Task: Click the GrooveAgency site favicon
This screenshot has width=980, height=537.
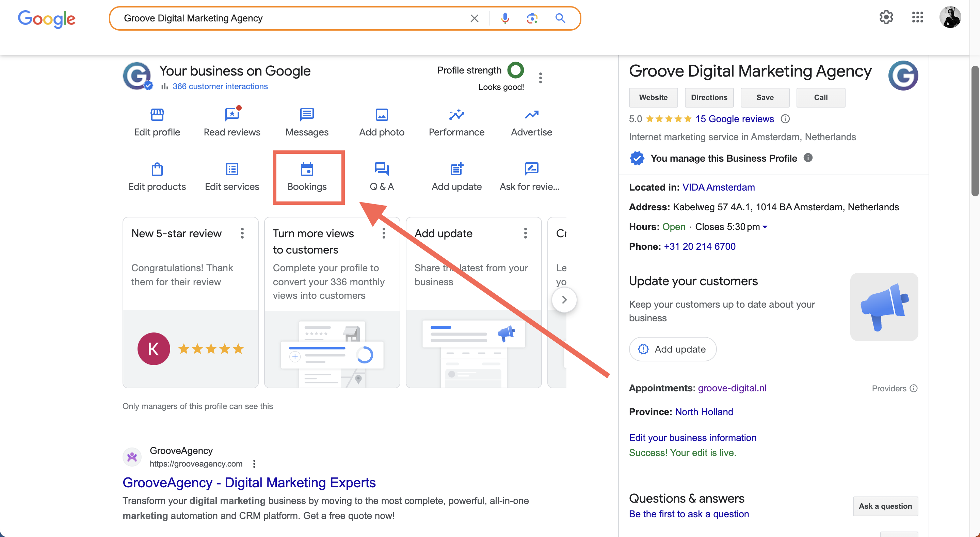Action: [132, 457]
